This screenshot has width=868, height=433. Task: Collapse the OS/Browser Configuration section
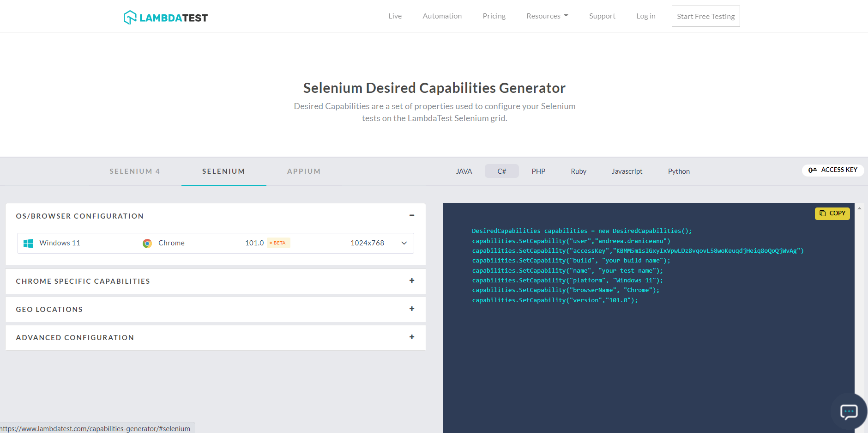(411, 215)
